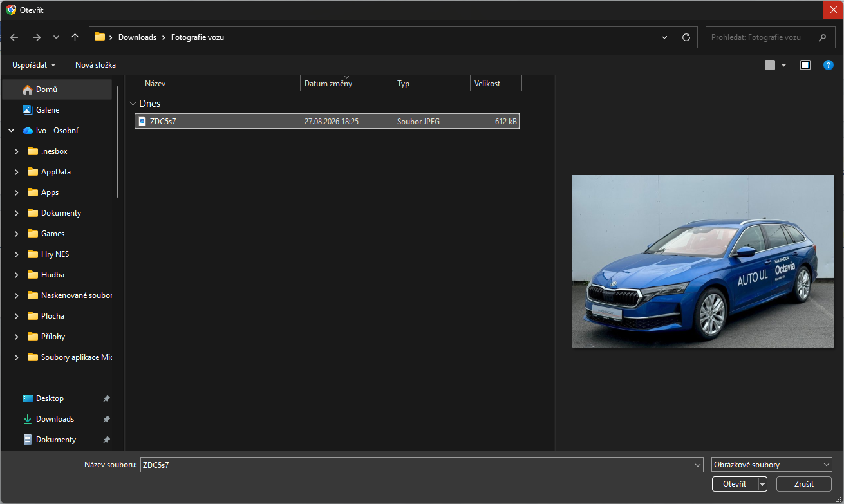844x504 pixels.
Task: Cancel the dialog with Zrušit
Action: (x=804, y=484)
